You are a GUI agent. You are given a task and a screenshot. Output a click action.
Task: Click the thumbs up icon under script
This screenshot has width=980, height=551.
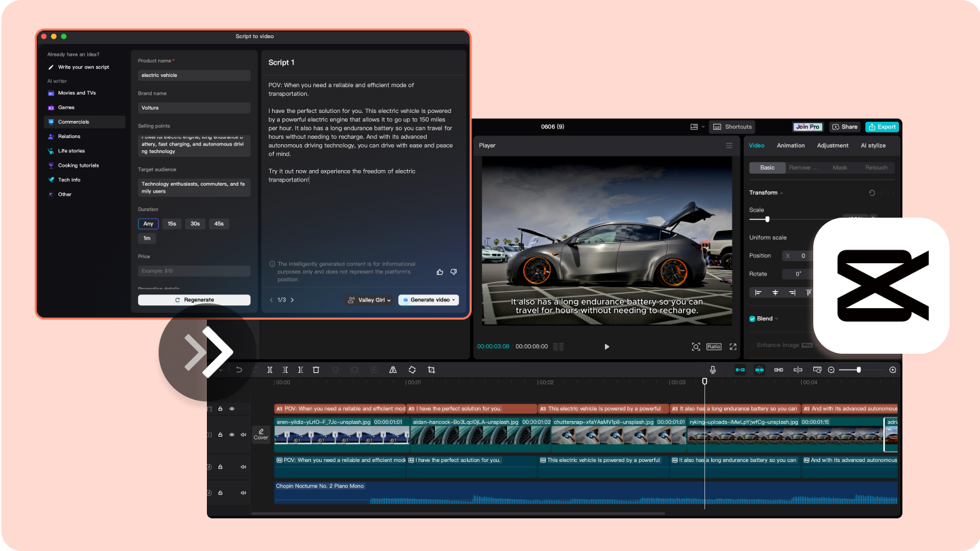click(x=440, y=272)
